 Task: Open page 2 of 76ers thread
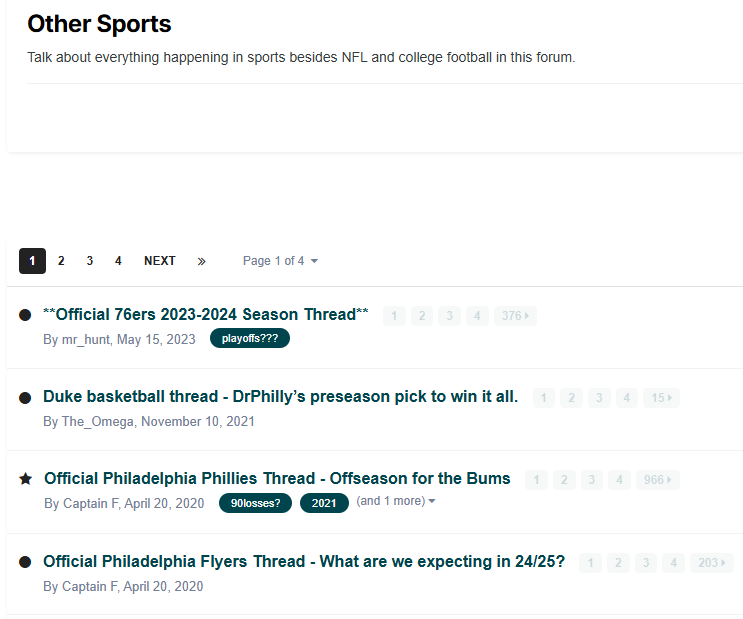(422, 316)
